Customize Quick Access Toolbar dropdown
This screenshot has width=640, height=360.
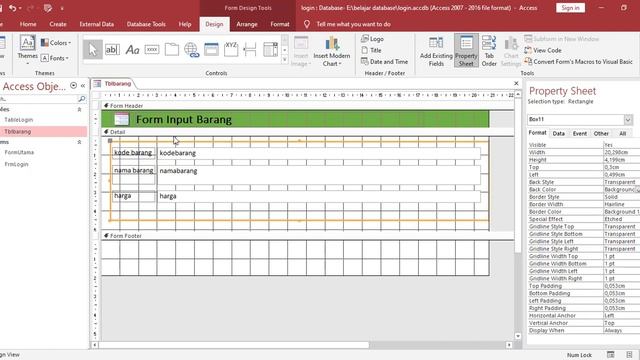(x=62, y=8)
